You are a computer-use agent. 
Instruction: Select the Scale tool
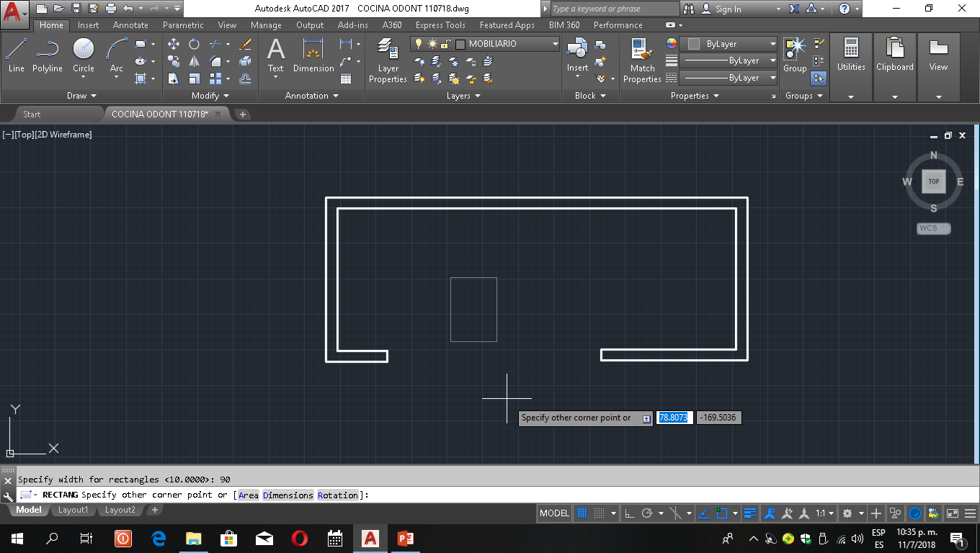(x=195, y=78)
